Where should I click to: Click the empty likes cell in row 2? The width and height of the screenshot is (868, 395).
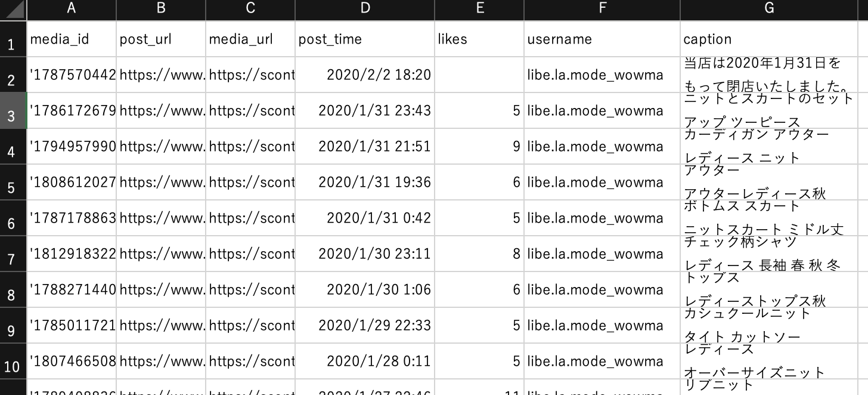pos(479,75)
